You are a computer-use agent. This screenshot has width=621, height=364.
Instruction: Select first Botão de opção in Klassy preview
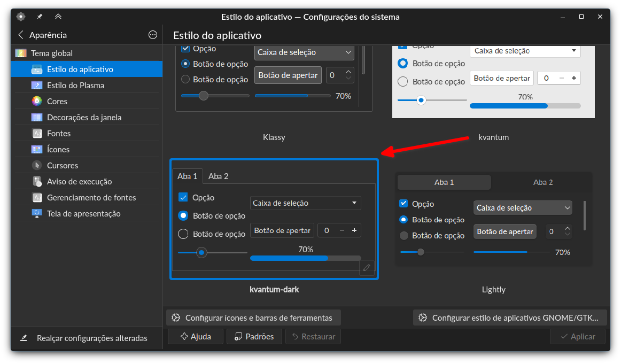(x=185, y=64)
